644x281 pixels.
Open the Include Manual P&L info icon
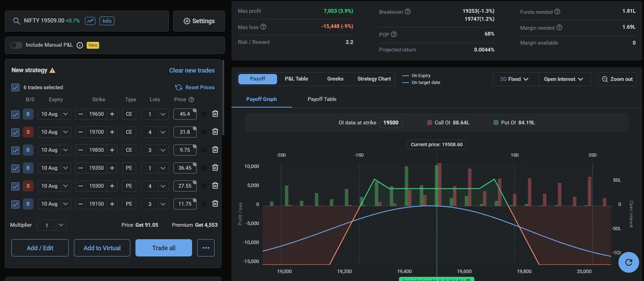click(80, 45)
